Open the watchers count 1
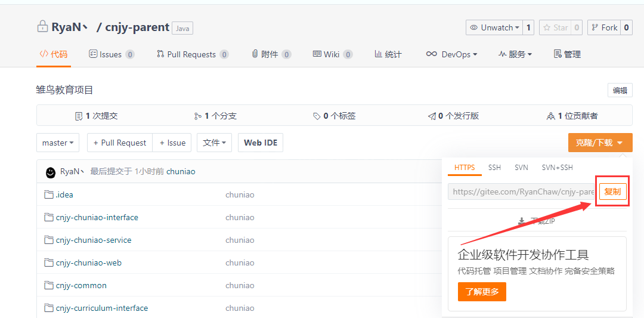 pos(528,27)
